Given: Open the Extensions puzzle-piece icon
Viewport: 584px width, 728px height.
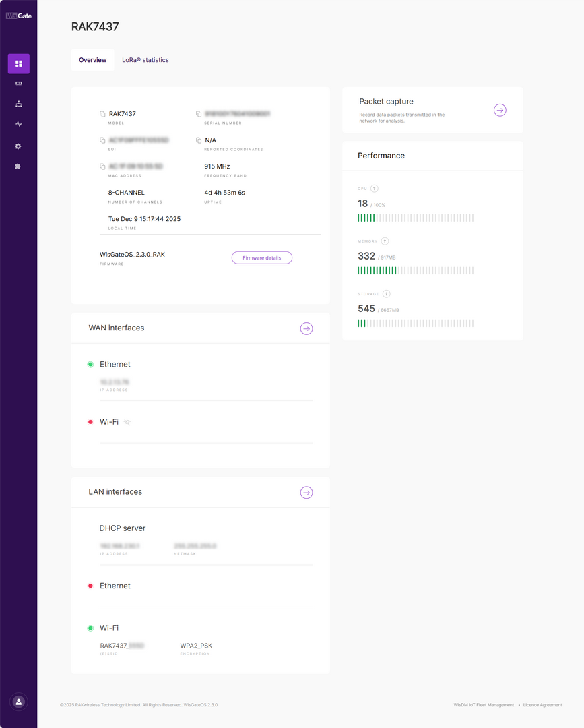Looking at the screenshot, I should point(19,166).
